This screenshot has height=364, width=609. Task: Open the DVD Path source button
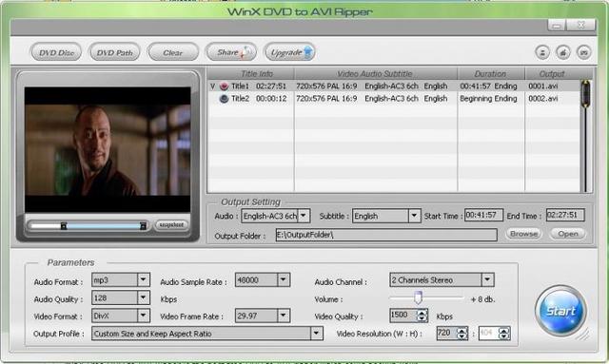point(114,52)
